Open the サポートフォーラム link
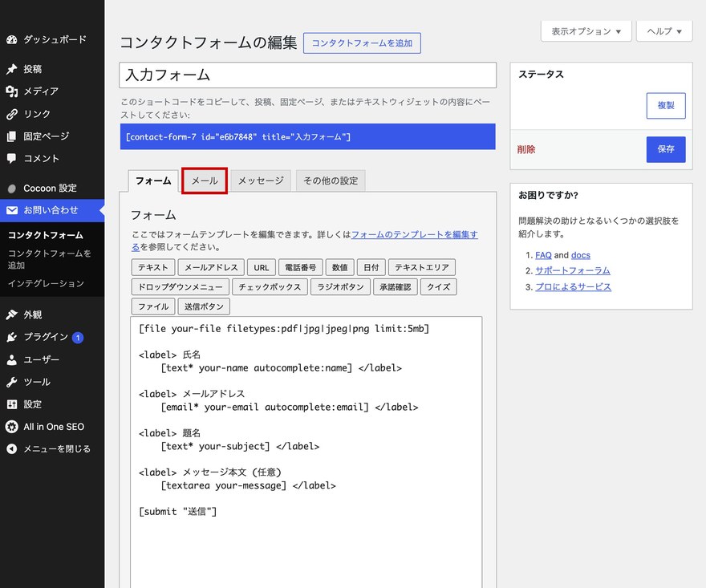The width and height of the screenshot is (706, 588). [572, 270]
